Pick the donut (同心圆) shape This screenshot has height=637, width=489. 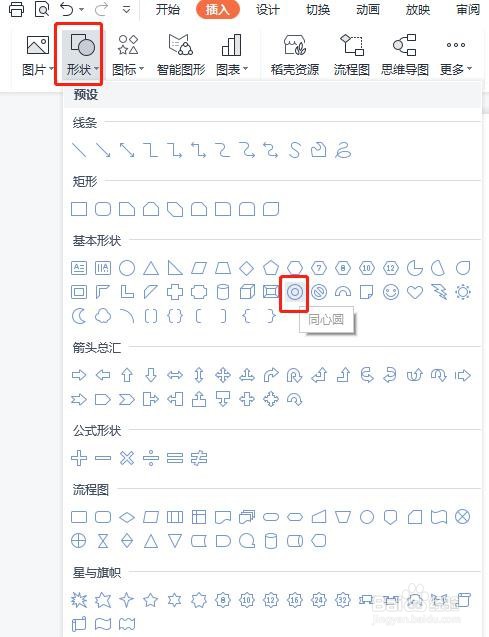[x=295, y=292]
